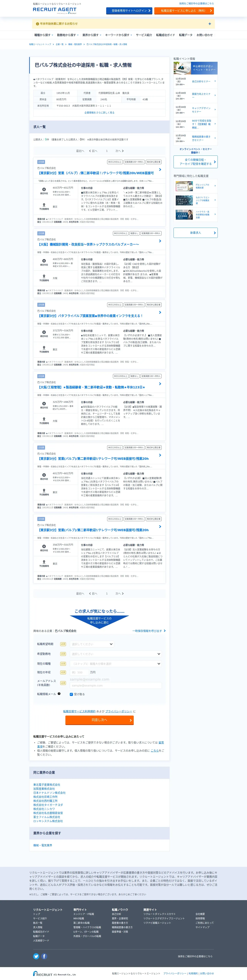Click the Recruit Agent logo in header
This screenshot has width=247, height=980.
pyautogui.click(x=55, y=10)
